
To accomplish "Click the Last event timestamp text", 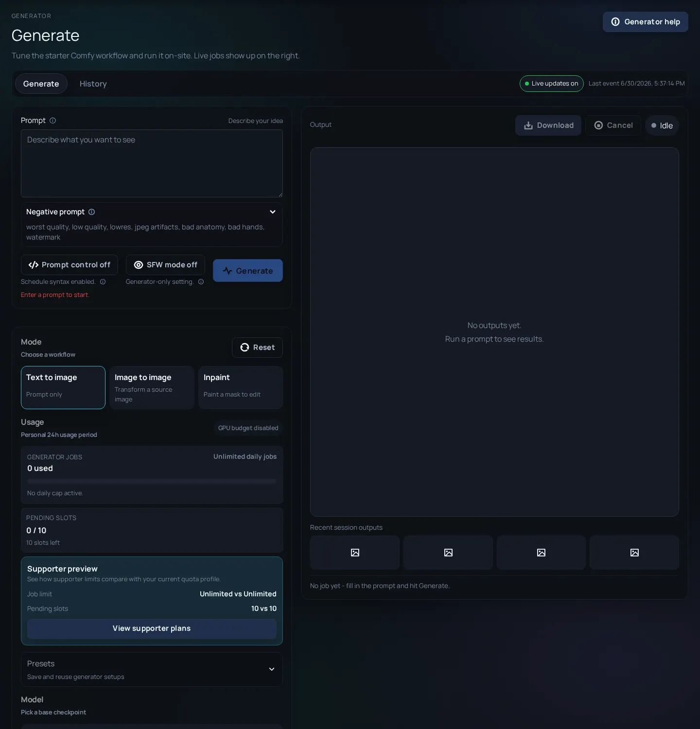I will pyautogui.click(x=636, y=84).
